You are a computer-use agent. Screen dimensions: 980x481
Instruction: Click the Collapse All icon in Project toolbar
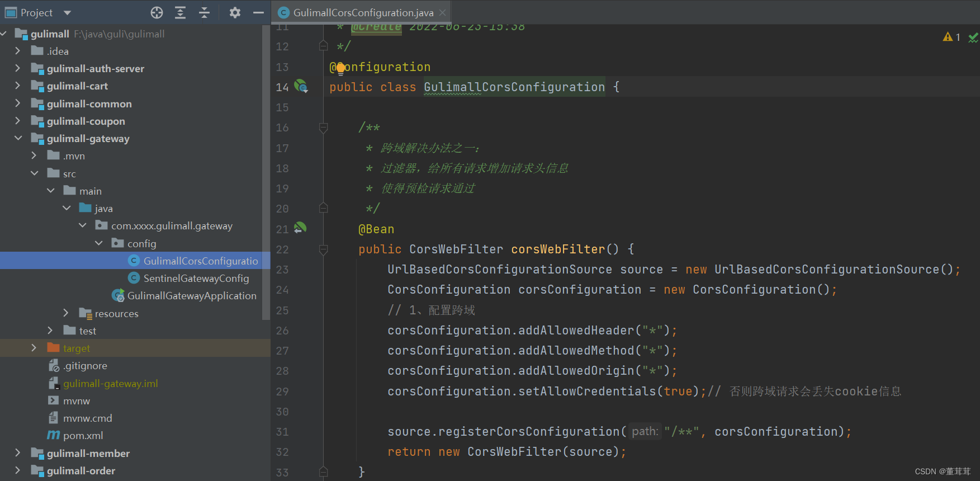click(205, 12)
